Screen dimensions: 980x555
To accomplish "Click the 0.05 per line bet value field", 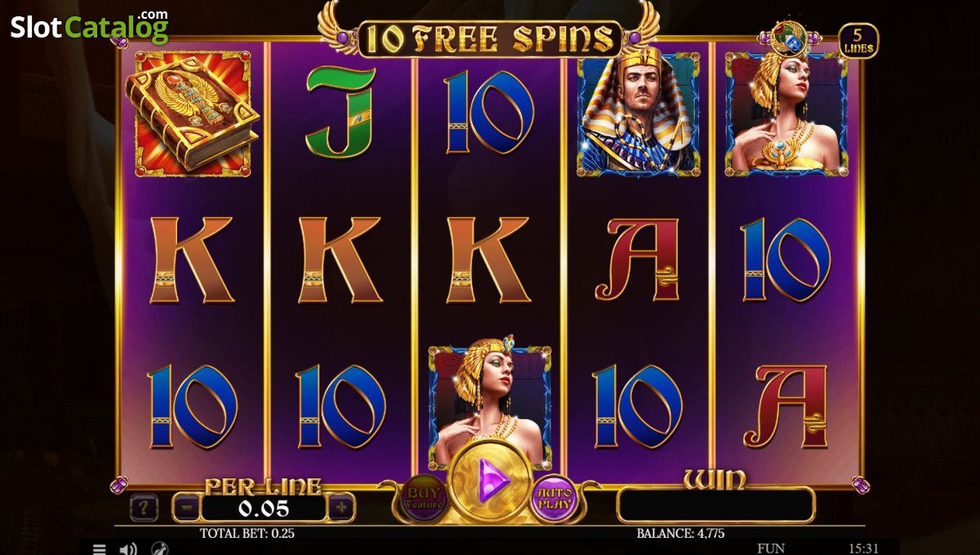I will [x=264, y=508].
